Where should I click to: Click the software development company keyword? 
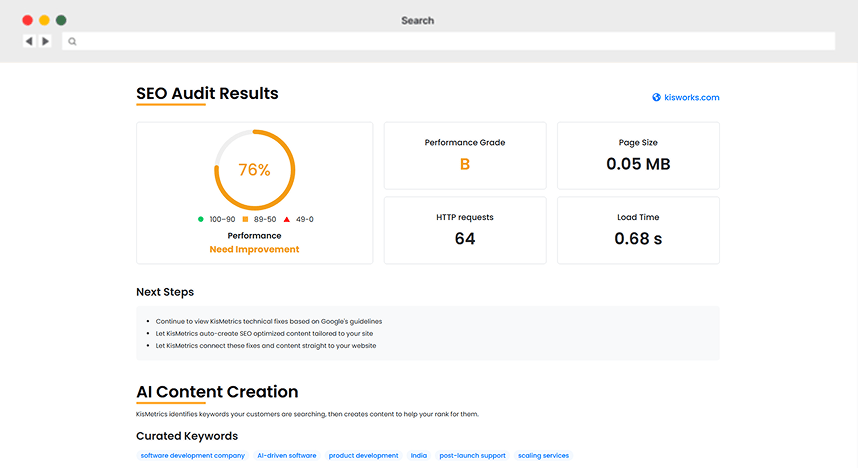pyautogui.click(x=193, y=455)
